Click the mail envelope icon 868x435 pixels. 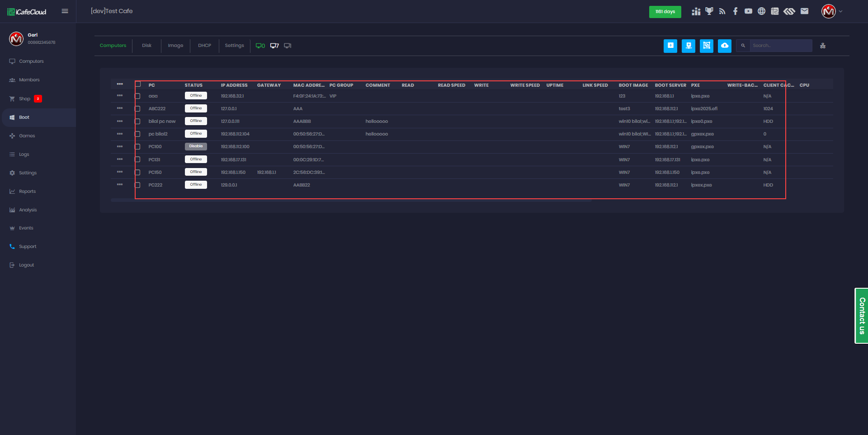[804, 11]
